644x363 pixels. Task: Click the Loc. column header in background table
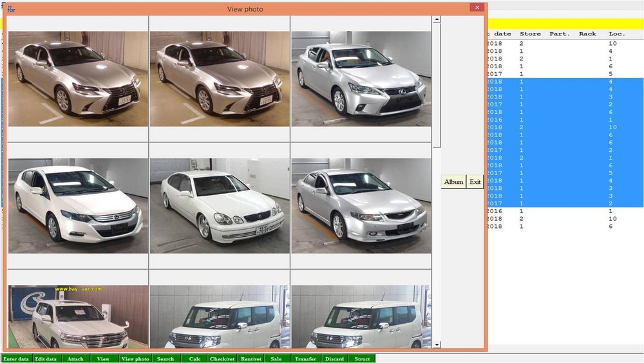616,34
